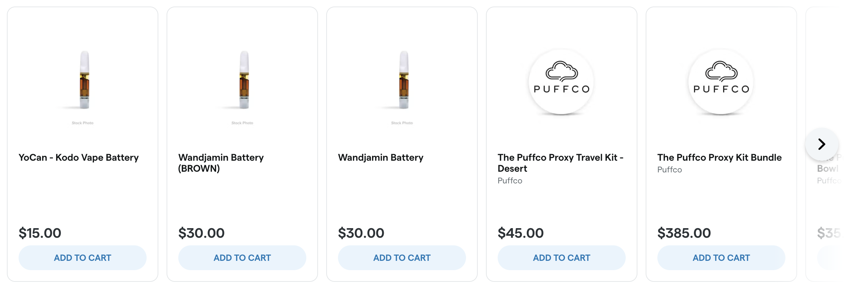
Task: Click the partially visible Bowl product card
Action: pos(828,193)
